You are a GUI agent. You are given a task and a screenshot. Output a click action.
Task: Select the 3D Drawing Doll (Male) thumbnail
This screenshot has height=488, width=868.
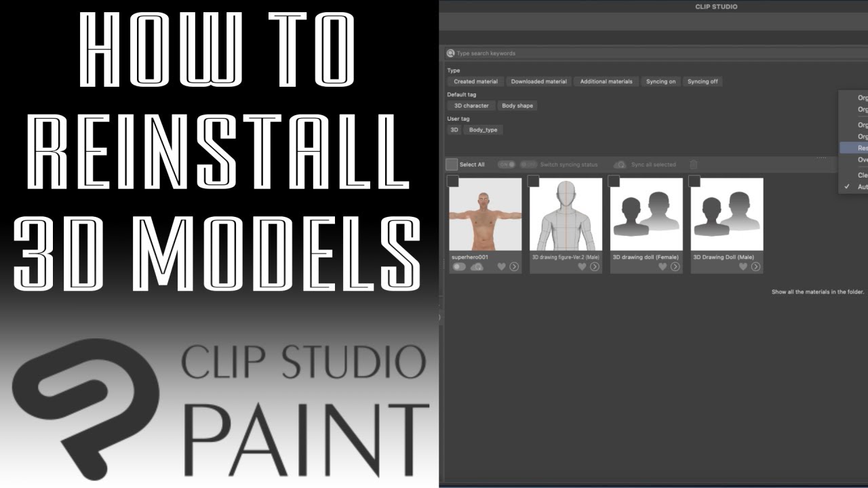pyautogui.click(x=727, y=214)
